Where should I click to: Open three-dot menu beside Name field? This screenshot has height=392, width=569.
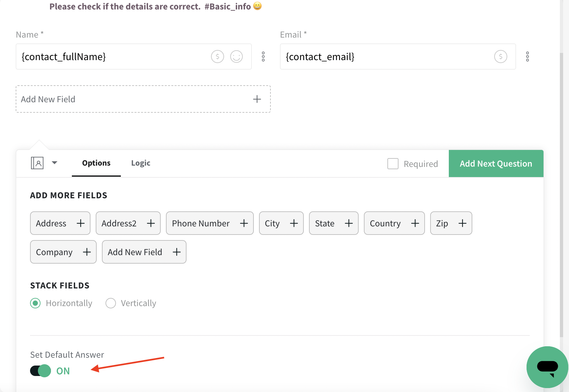[x=263, y=57]
